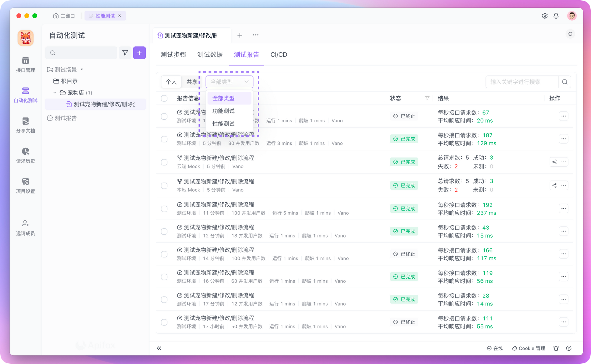Click 在线 status indicator

pyautogui.click(x=495, y=348)
